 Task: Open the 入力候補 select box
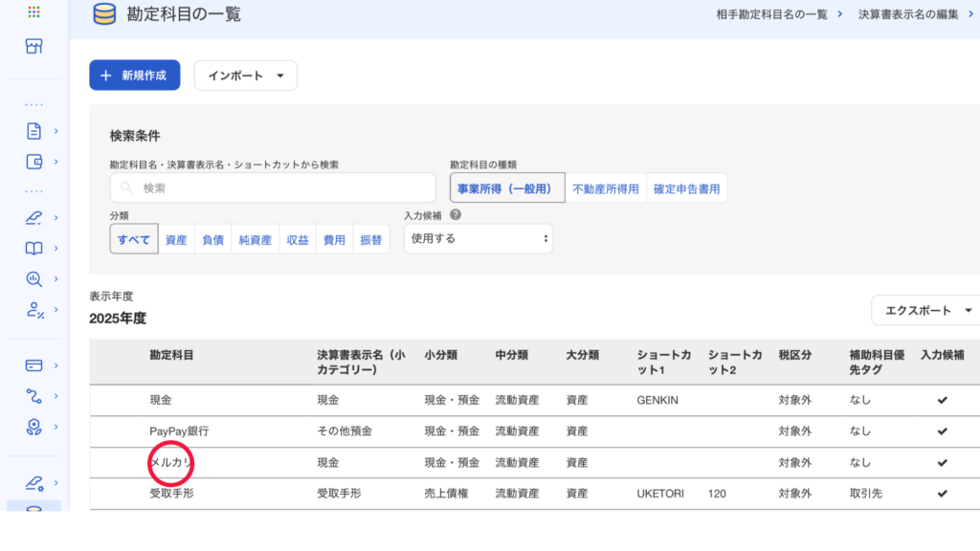coord(478,238)
